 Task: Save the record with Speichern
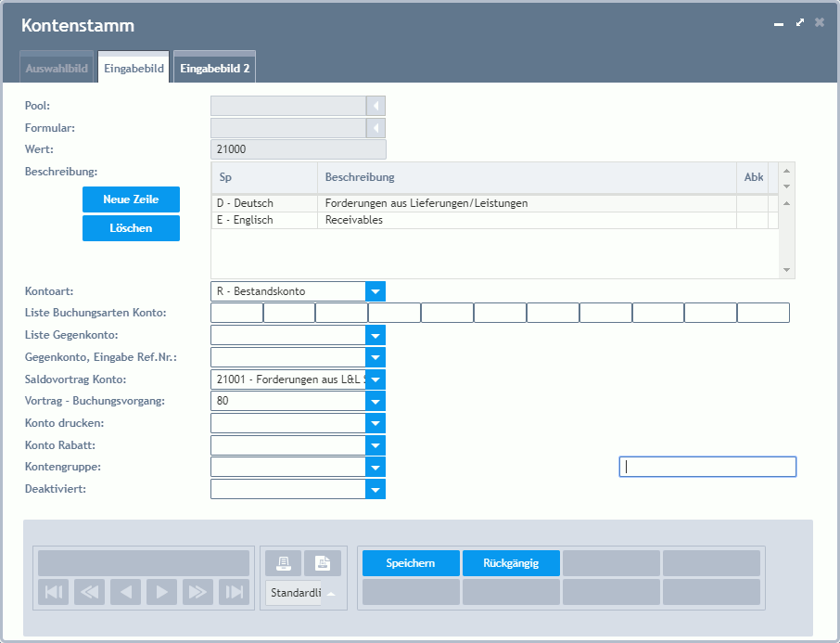click(x=411, y=563)
